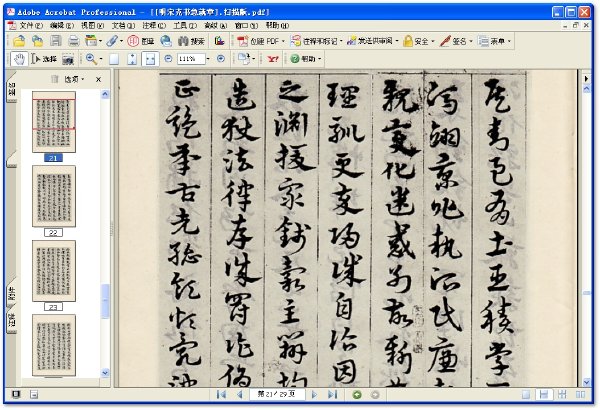Switch to Continuous page layout
600x410 pixels.
coord(544,394)
